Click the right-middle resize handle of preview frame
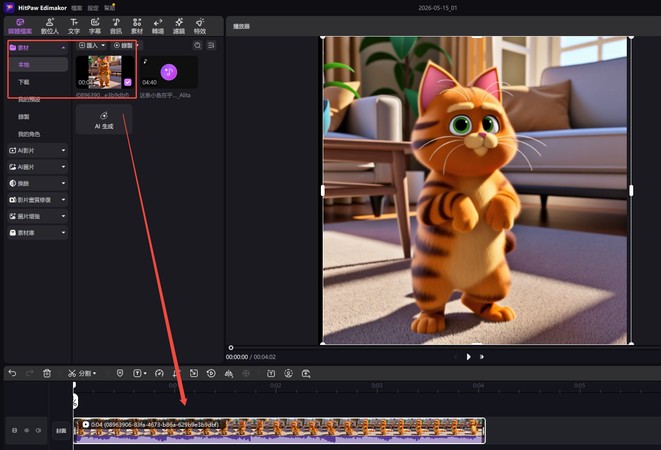This screenshot has width=661, height=450. pos(631,191)
